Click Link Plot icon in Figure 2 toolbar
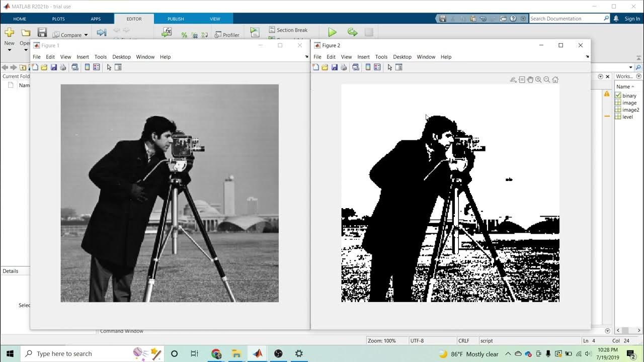Viewport: 644px width, 362px height. point(356,67)
